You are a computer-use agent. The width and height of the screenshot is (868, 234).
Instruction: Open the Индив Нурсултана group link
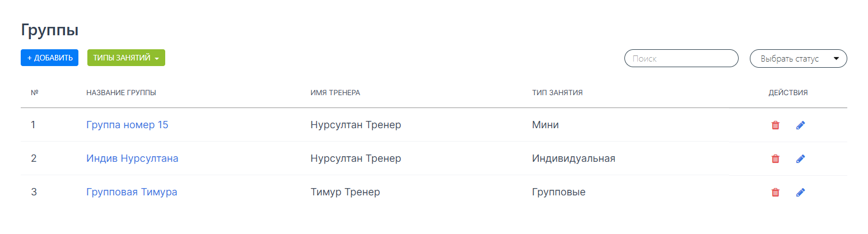[132, 158]
